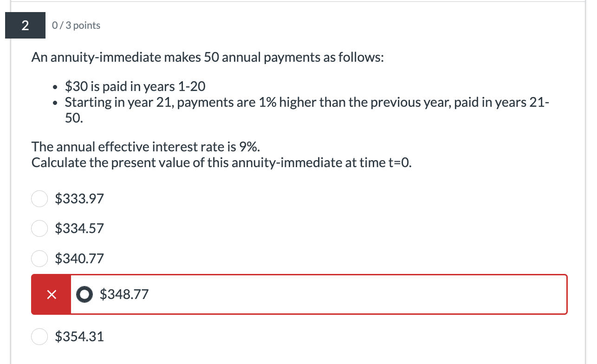Image resolution: width=597 pixels, height=364 pixels.
Task: Click the $333.97 answer label
Action: 79,199
